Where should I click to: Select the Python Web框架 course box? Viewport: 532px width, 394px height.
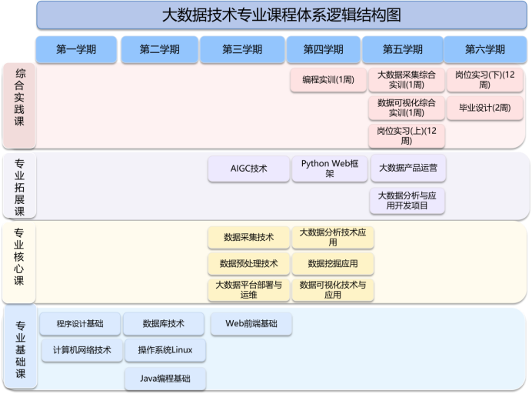329,169
